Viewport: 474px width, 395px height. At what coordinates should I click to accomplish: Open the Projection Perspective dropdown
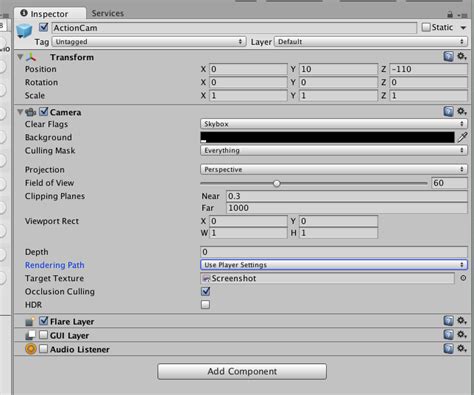click(x=334, y=170)
